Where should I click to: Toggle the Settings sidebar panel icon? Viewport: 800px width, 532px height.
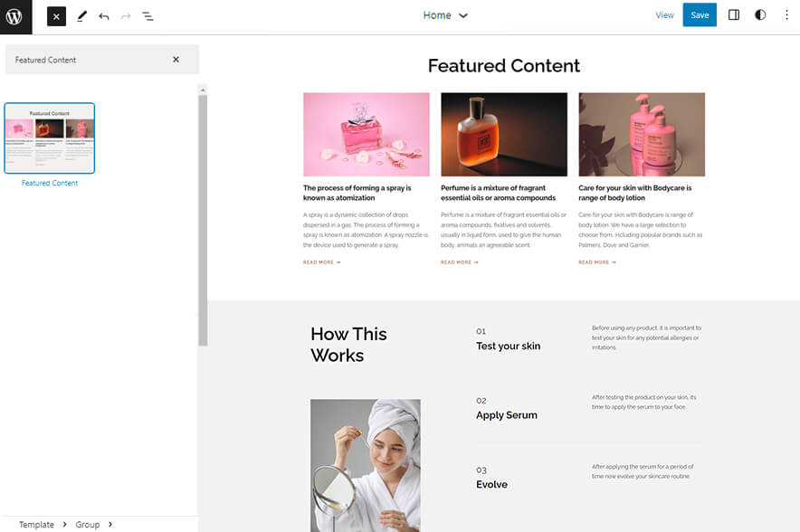click(734, 14)
